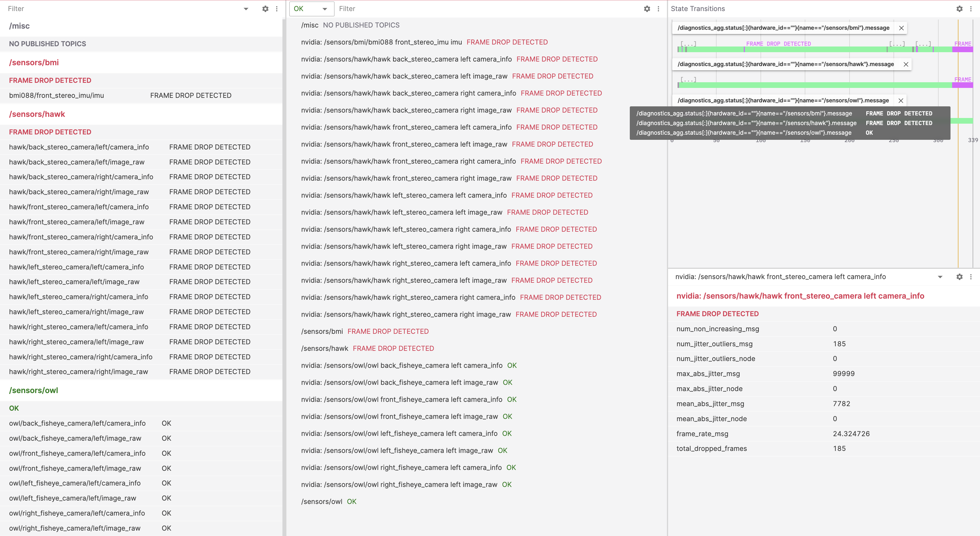Image resolution: width=980 pixels, height=536 pixels.
Task: Expand the selected diagnostic name dropdown
Action: (x=940, y=277)
